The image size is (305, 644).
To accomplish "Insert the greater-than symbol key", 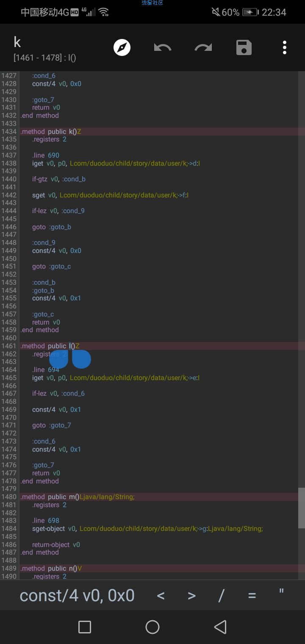I will point(191,596).
